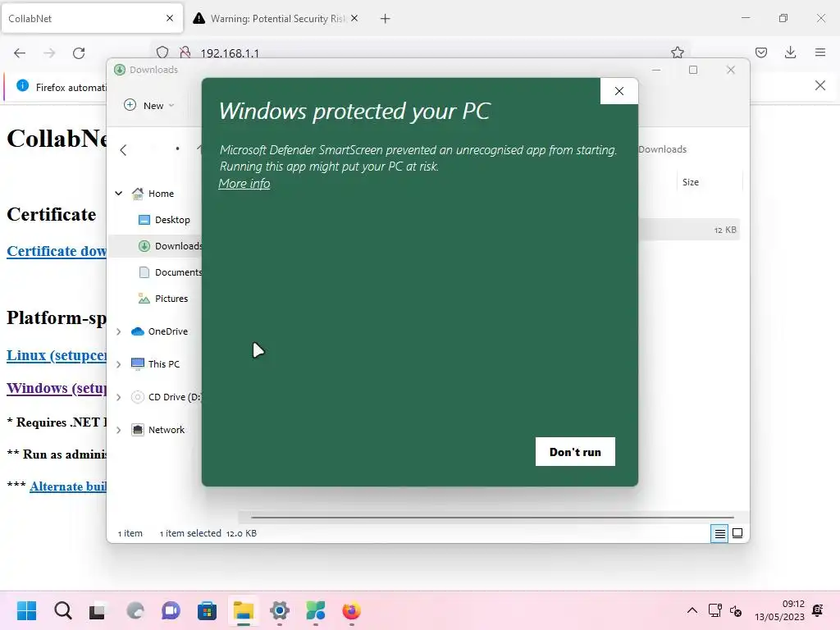Go back in File Explorer
The height and width of the screenshot is (630, 840).
(123, 150)
